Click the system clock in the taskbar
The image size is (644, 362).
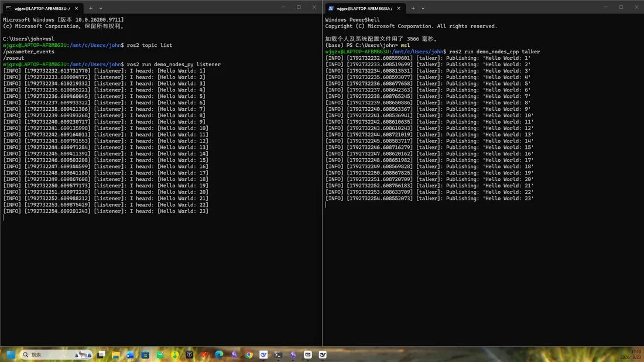[631, 354]
